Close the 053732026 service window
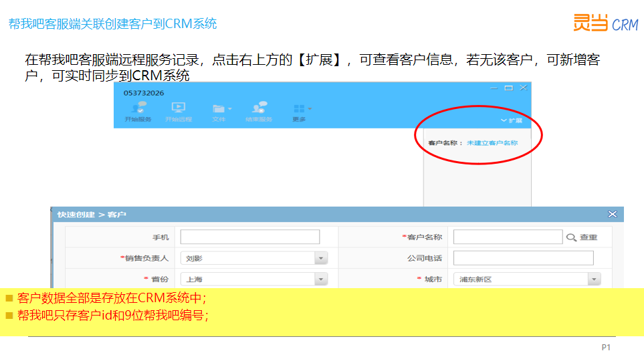Viewport: 644px width, 361px height. pos(523,88)
